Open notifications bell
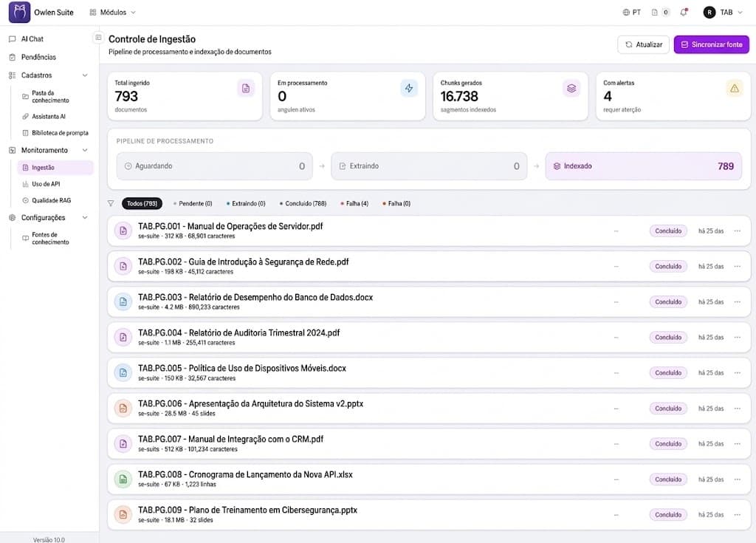 click(x=684, y=12)
